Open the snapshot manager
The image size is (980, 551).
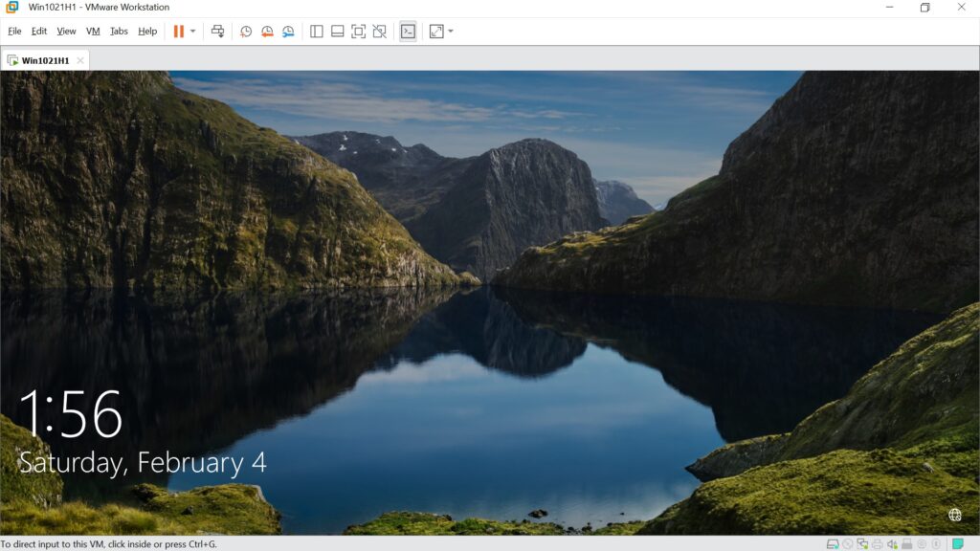coord(288,32)
